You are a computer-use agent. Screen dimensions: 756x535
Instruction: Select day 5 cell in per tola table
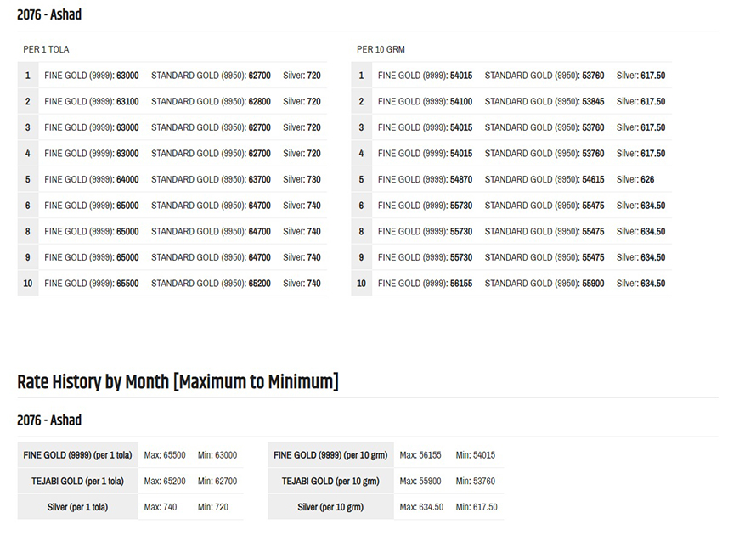28,179
